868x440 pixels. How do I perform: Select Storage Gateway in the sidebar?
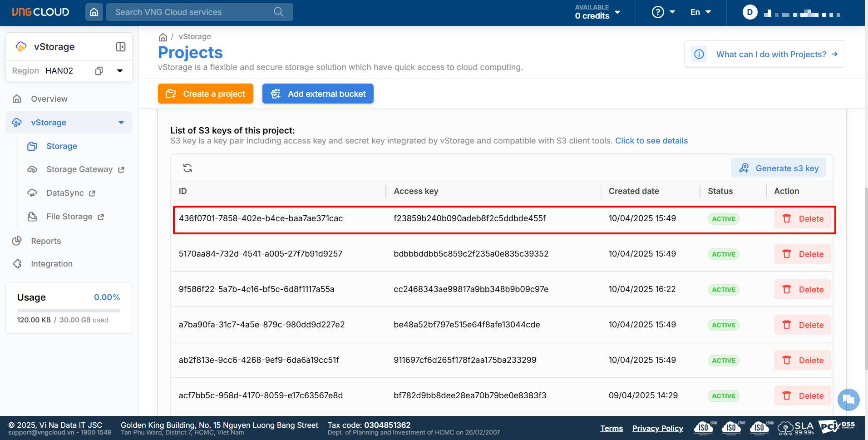click(x=79, y=169)
